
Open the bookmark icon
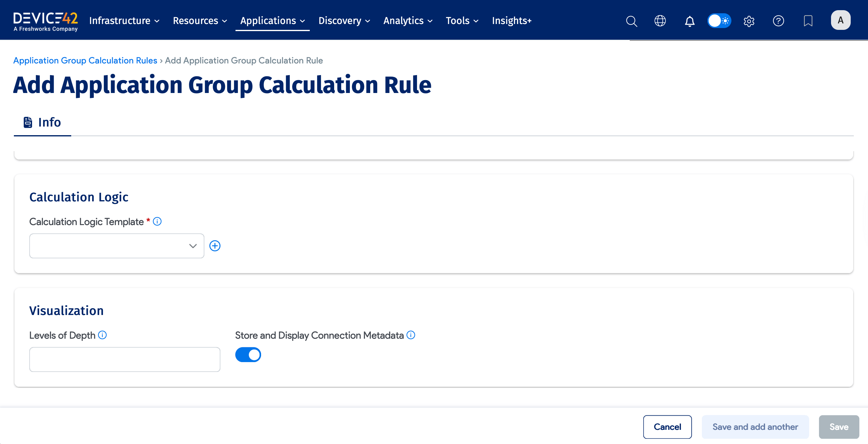point(808,21)
